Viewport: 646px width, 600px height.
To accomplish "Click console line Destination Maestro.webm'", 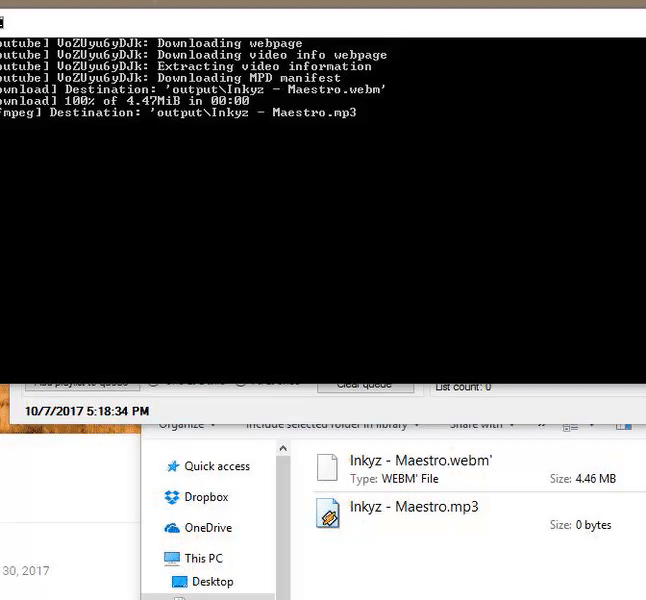I will (192, 89).
